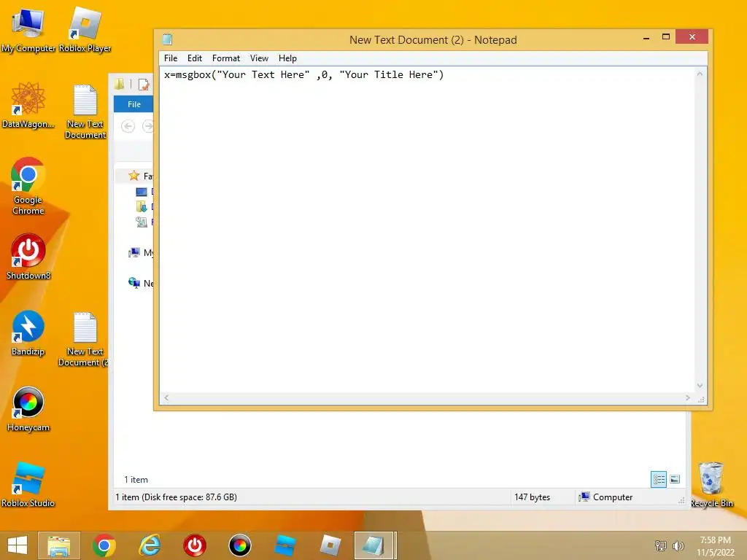Open Roblox Player from taskbar
This screenshot has width=747, height=560.
(330, 545)
